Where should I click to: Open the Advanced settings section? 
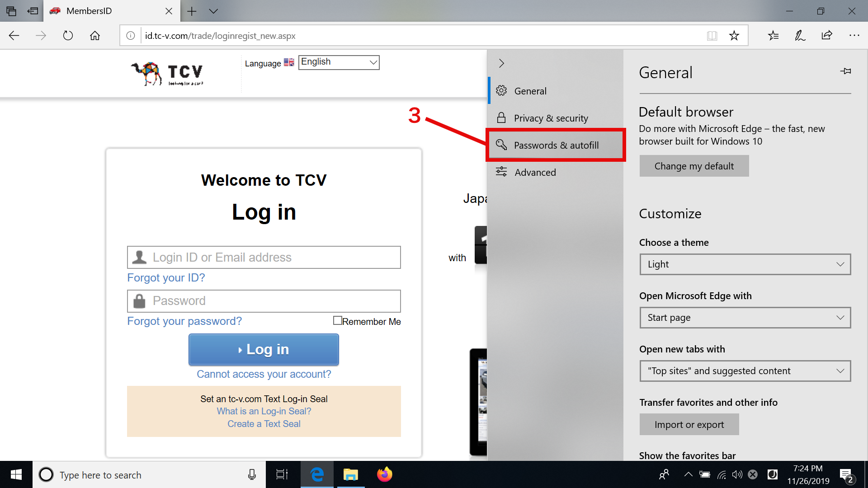(x=535, y=172)
